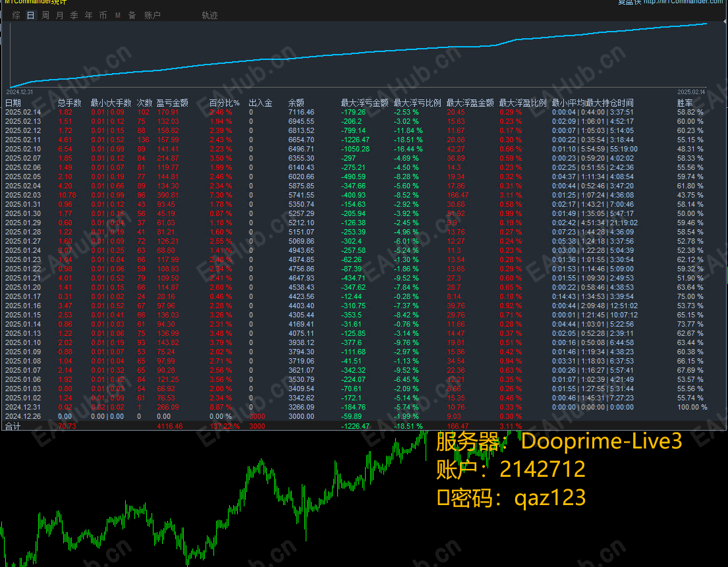Click the 10.78 total lots cell
728x567 pixels.
[x=67, y=195]
